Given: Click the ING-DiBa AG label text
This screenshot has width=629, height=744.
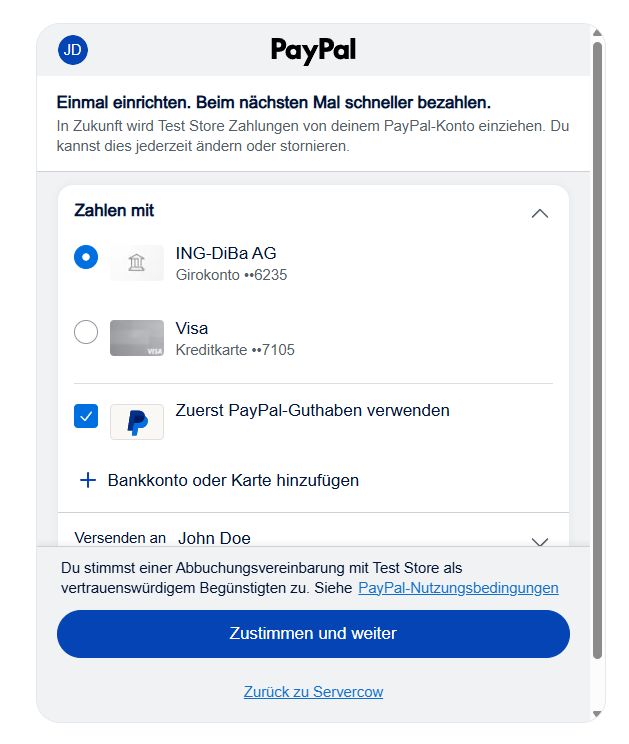Looking at the screenshot, I should [226, 253].
